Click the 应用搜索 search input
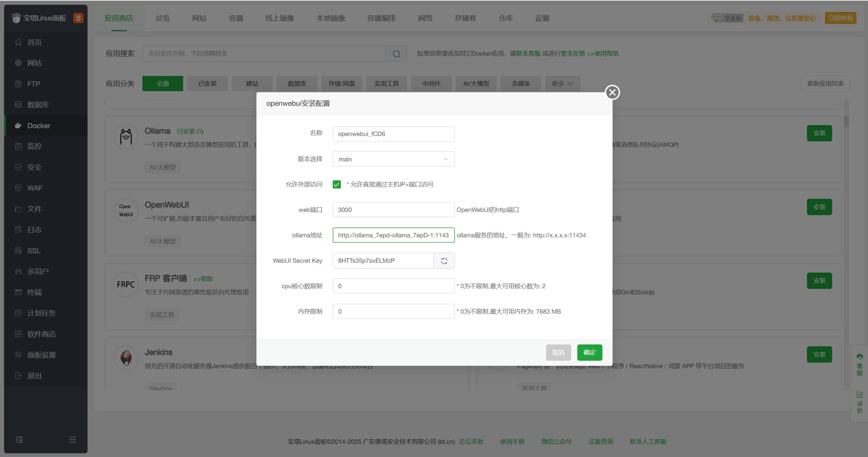868x457 pixels. pos(264,54)
